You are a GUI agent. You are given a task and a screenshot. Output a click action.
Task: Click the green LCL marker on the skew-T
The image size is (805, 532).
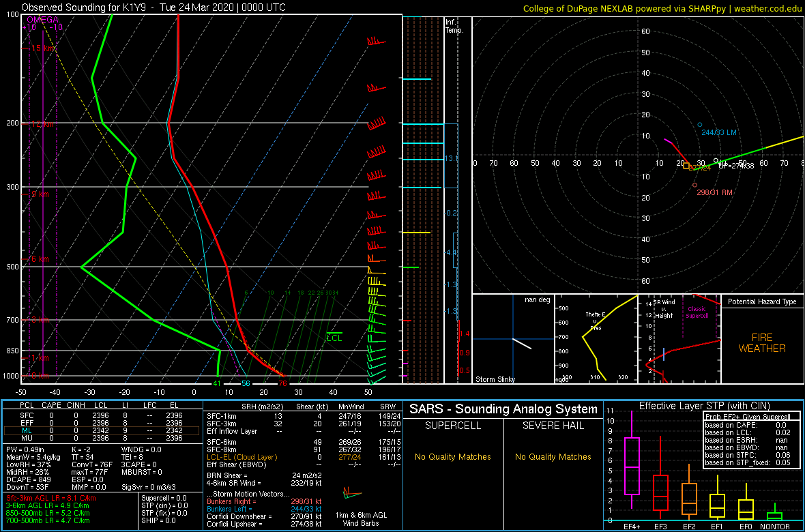click(334, 337)
